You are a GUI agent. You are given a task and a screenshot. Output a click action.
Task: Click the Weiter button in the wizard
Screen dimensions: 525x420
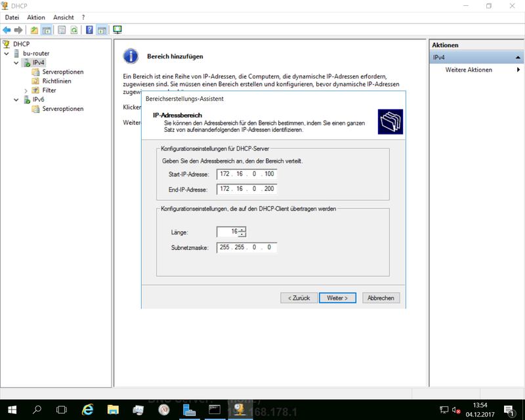[x=337, y=298]
